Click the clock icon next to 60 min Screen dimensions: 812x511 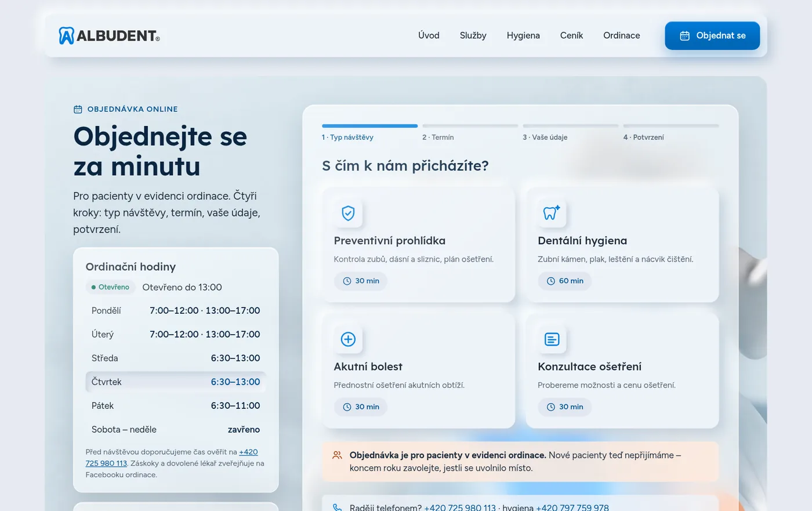click(551, 281)
